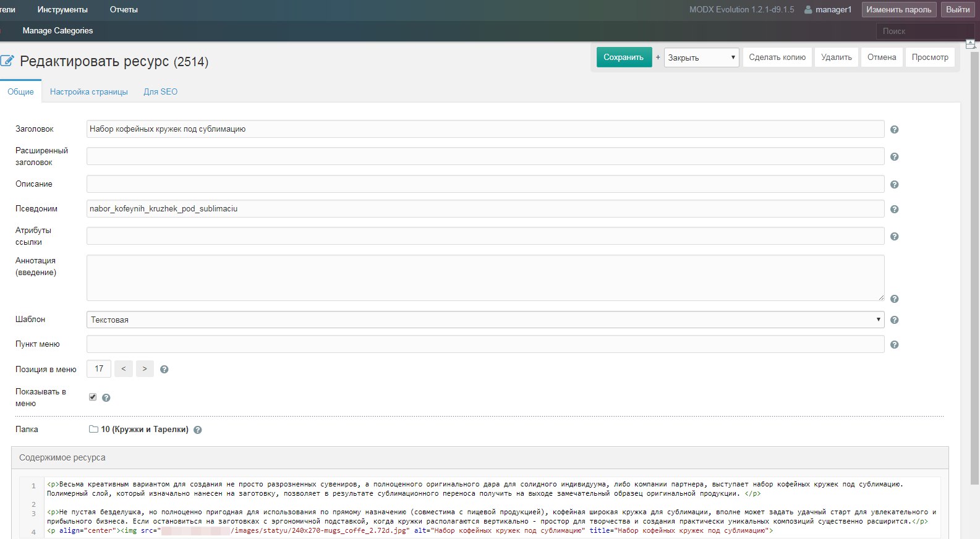
Task: Click the Отмена button
Action: (x=882, y=57)
